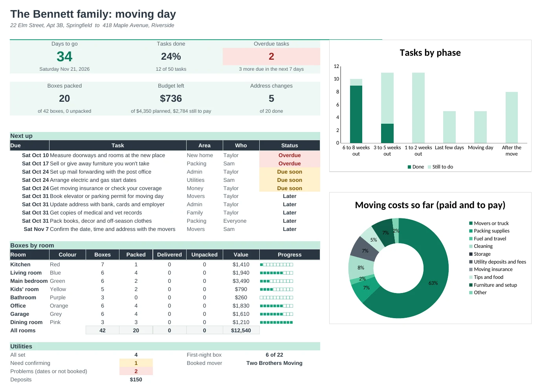Select the Packing supplies legend swatch
Image resolution: width=541 pixels, height=392 pixels.
471,231
